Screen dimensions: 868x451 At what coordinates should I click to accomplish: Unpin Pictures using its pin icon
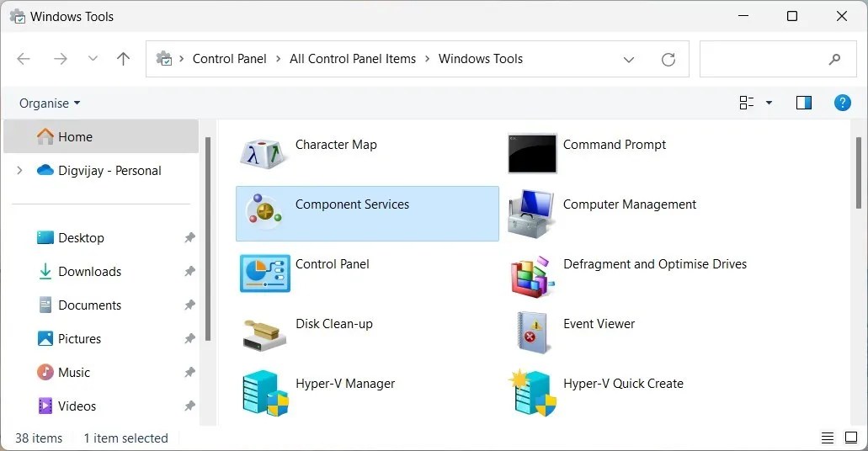[x=190, y=338]
